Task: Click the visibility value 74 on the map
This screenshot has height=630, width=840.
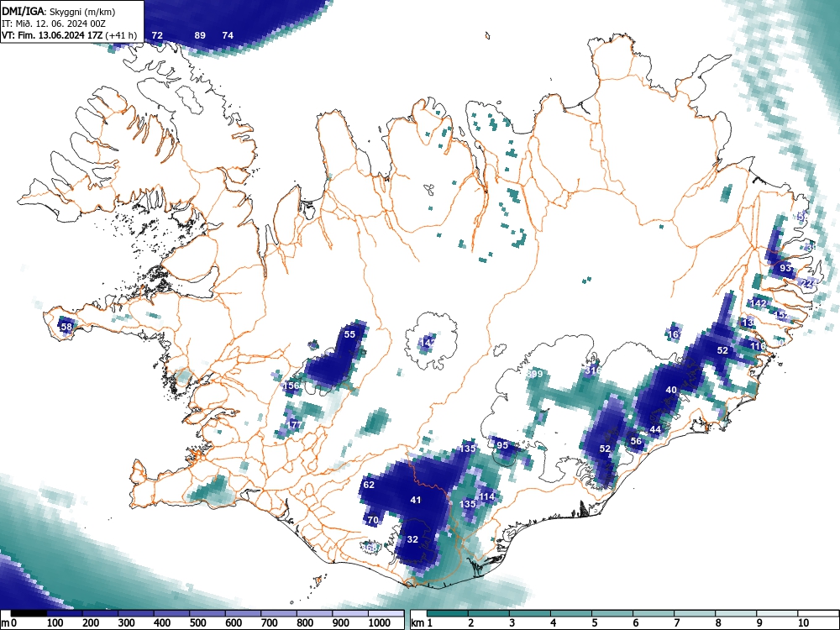Action: pos(228,35)
